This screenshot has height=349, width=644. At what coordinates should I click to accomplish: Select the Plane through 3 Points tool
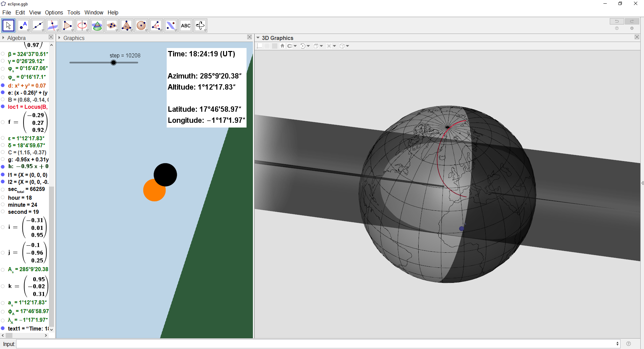(x=112, y=26)
